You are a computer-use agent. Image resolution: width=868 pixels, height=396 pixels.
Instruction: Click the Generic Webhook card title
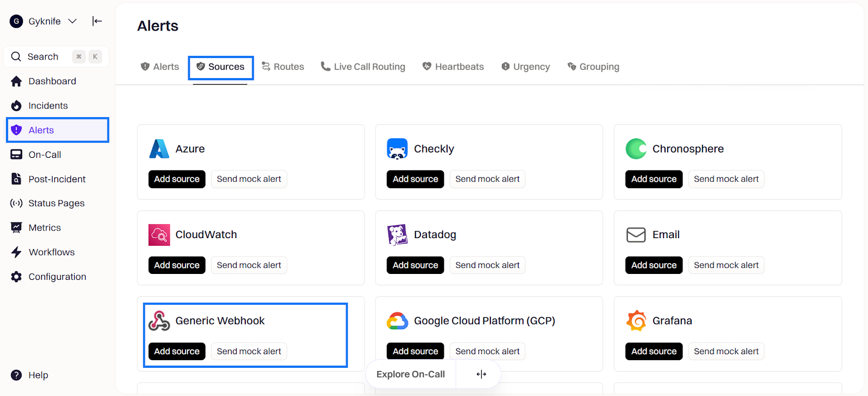click(220, 321)
